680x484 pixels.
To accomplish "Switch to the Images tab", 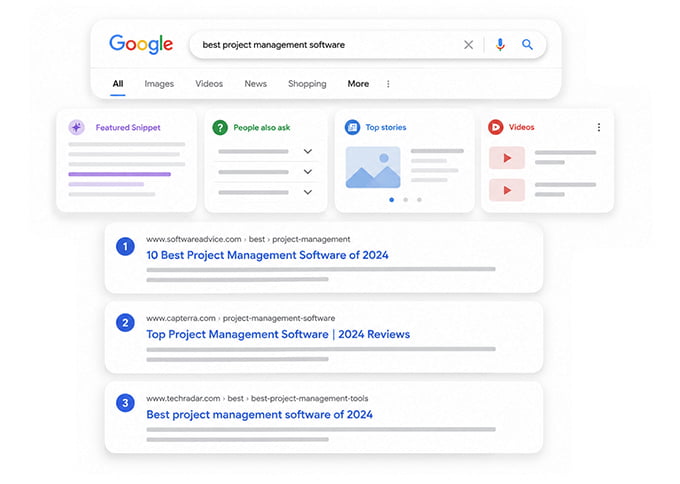I will tap(159, 84).
